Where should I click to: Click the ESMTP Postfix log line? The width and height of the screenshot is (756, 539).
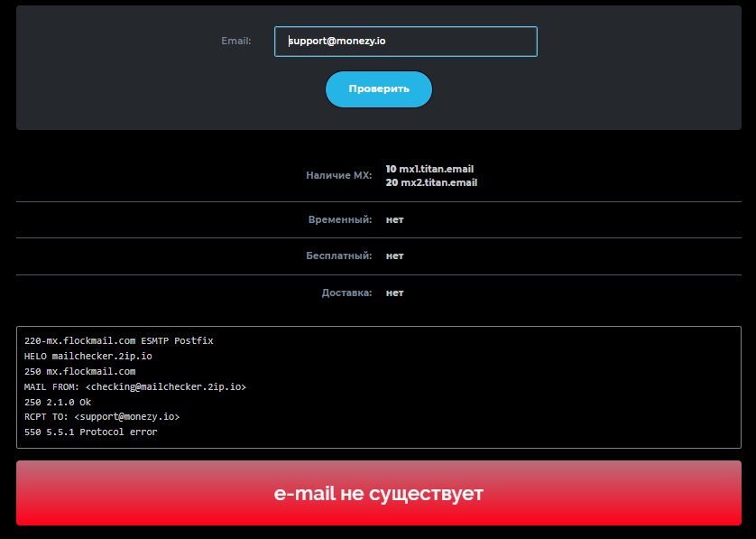[118, 341]
